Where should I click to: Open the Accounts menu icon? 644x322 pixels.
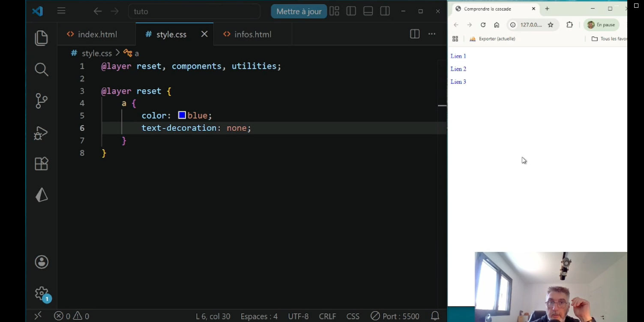click(x=42, y=262)
